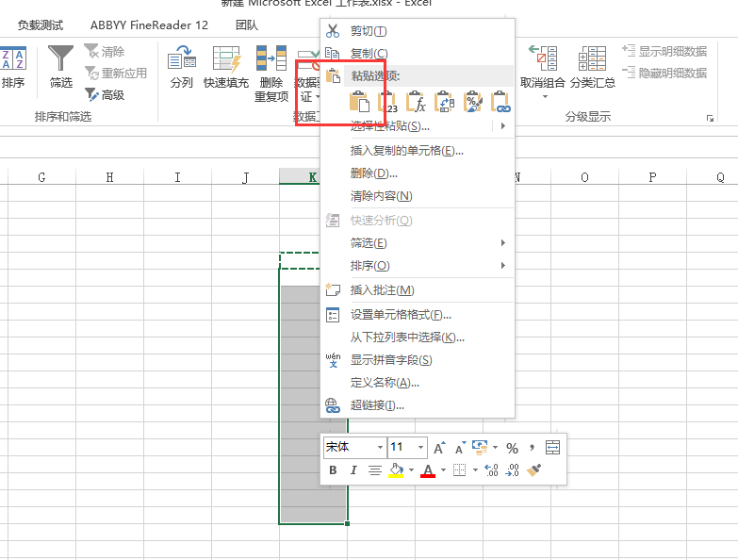Image resolution: width=738 pixels, height=560 pixels.
Task: Toggle Bold in mini toolbar
Action: pos(333,470)
